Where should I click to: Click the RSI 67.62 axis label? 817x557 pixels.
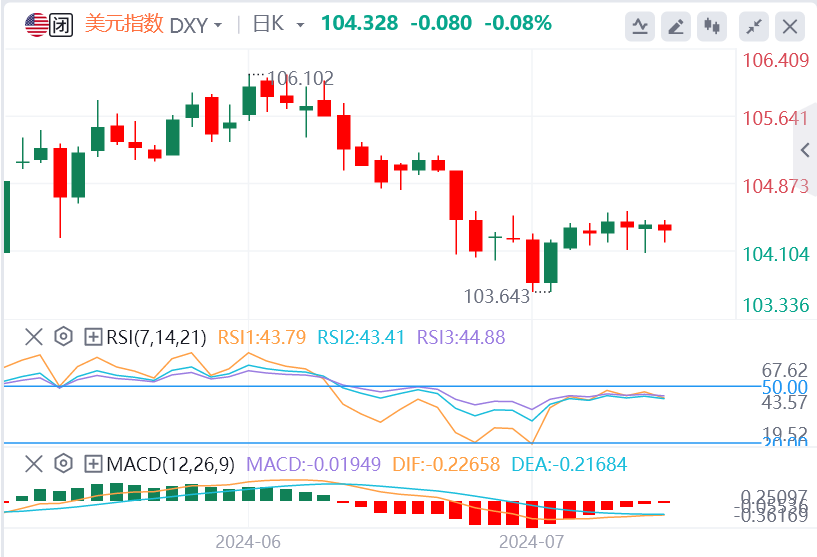(x=784, y=370)
